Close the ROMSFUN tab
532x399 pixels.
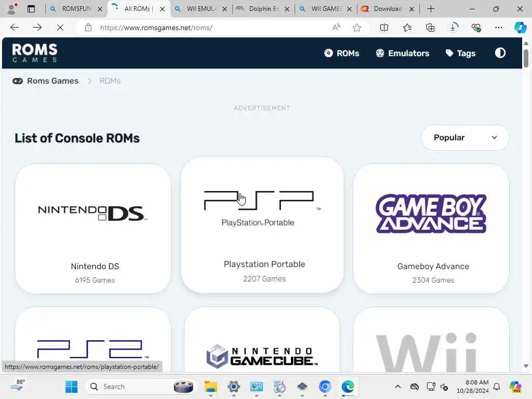coord(100,9)
